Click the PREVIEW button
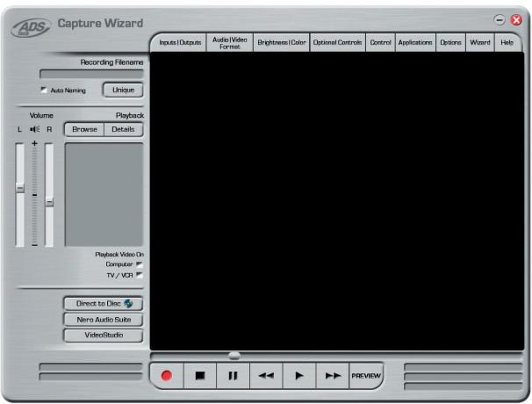 pyautogui.click(x=366, y=376)
